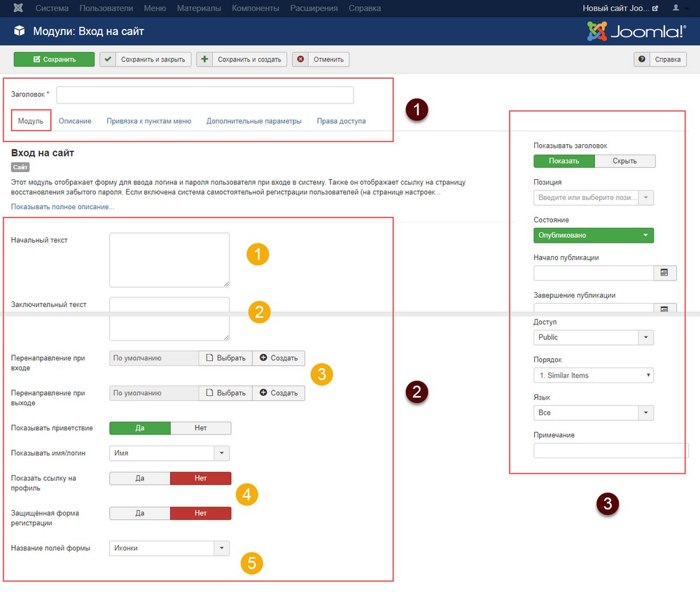Set Показать ссылку на профиль to Да

pyautogui.click(x=140, y=478)
